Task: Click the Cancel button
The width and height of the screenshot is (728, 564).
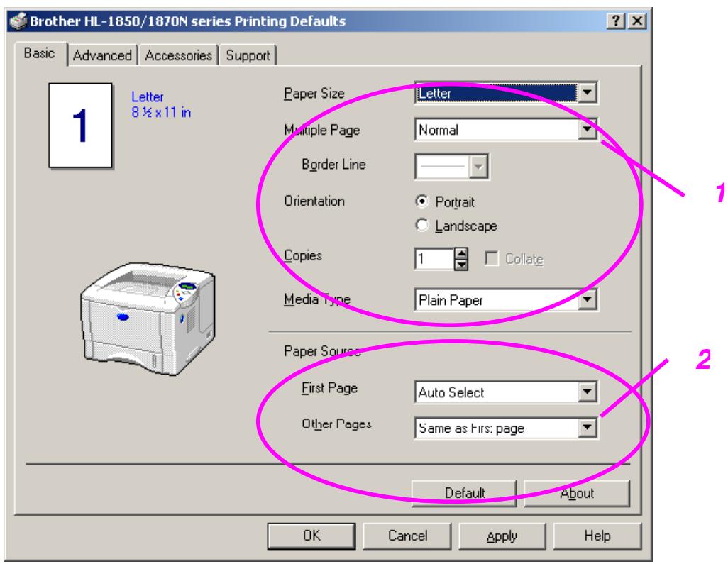Action: pyautogui.click(x=407, y=536)
